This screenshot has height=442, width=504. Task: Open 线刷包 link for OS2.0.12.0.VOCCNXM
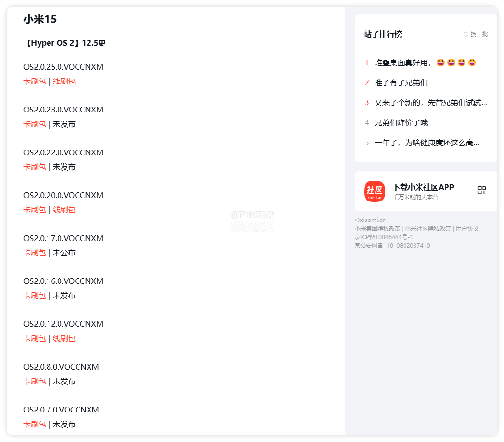pos(64,338)
